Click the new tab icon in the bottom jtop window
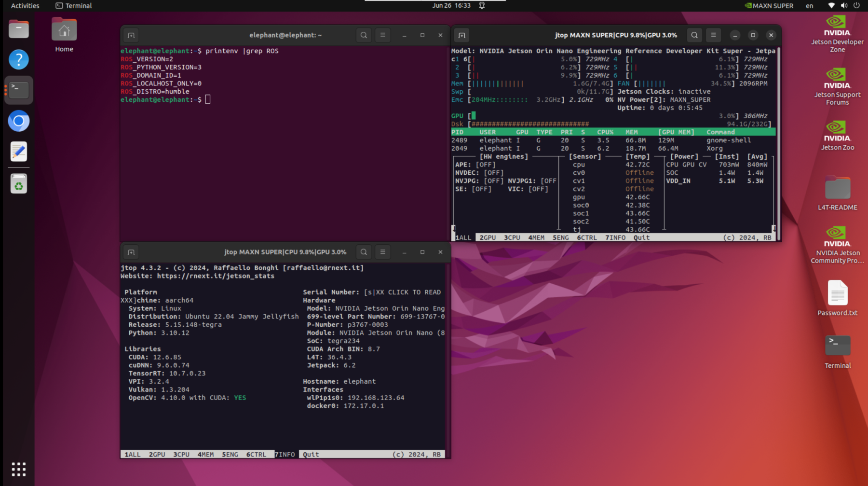The width and height of the screenshot is (868, 486). click(131, 252)
